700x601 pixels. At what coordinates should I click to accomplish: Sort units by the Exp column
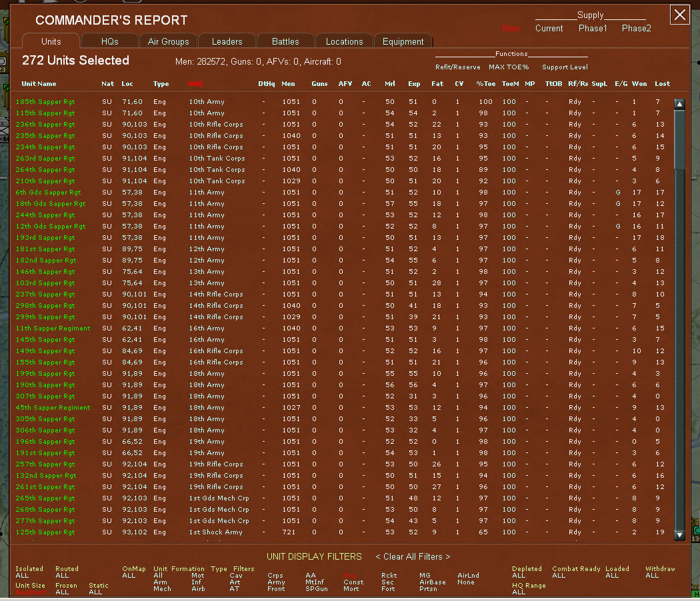tap(414, 84)
